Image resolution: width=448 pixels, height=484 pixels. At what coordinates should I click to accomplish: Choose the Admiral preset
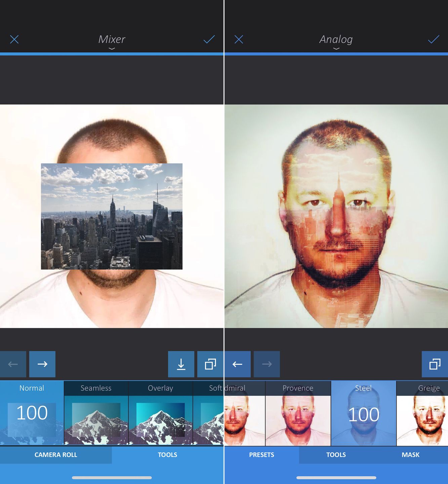pos(245,413)
